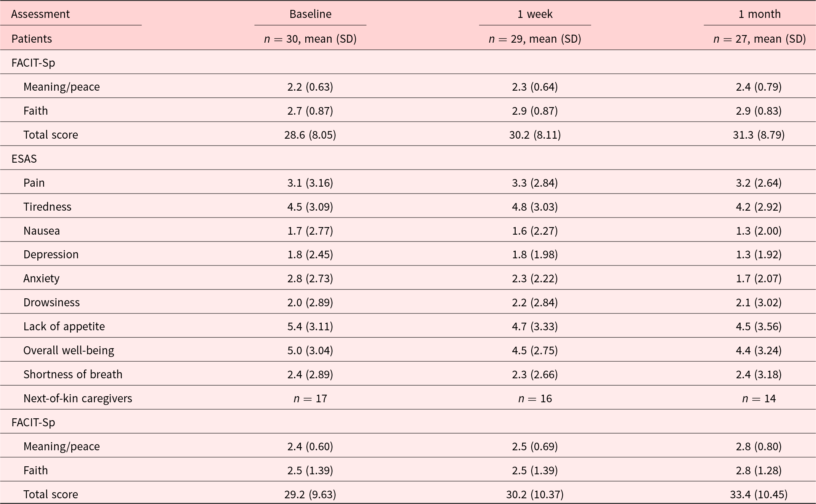Select the Overall well-being row label

tap(69, 350)
